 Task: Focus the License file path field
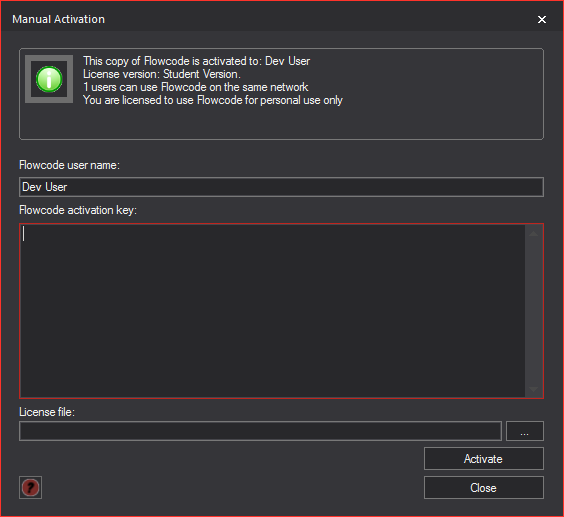[x=260, y=431]
